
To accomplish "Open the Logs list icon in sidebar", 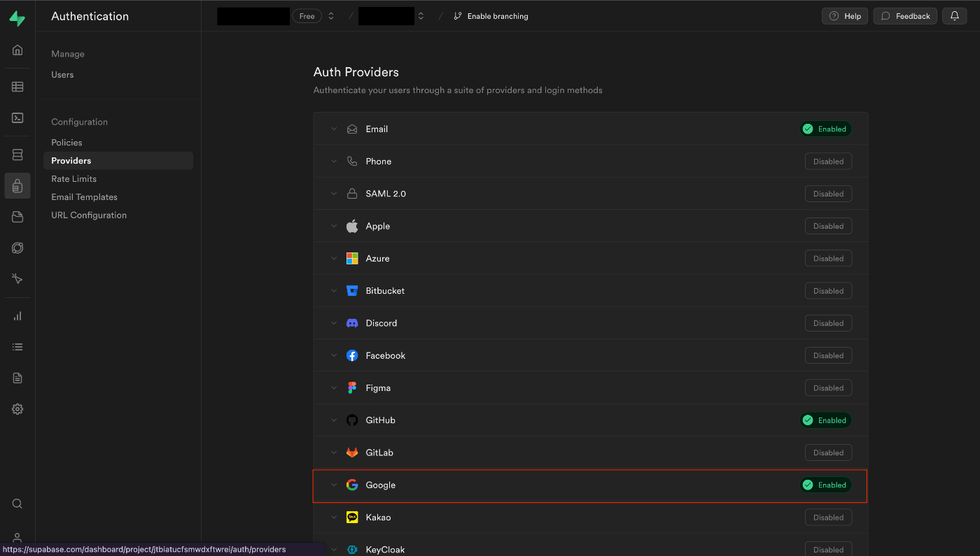I will click(x=17, y=347).
